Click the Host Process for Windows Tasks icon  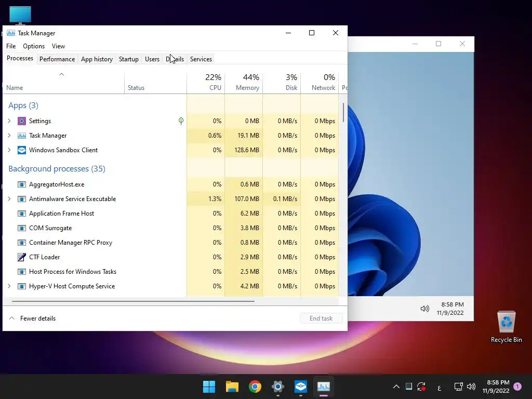point(22,272)
